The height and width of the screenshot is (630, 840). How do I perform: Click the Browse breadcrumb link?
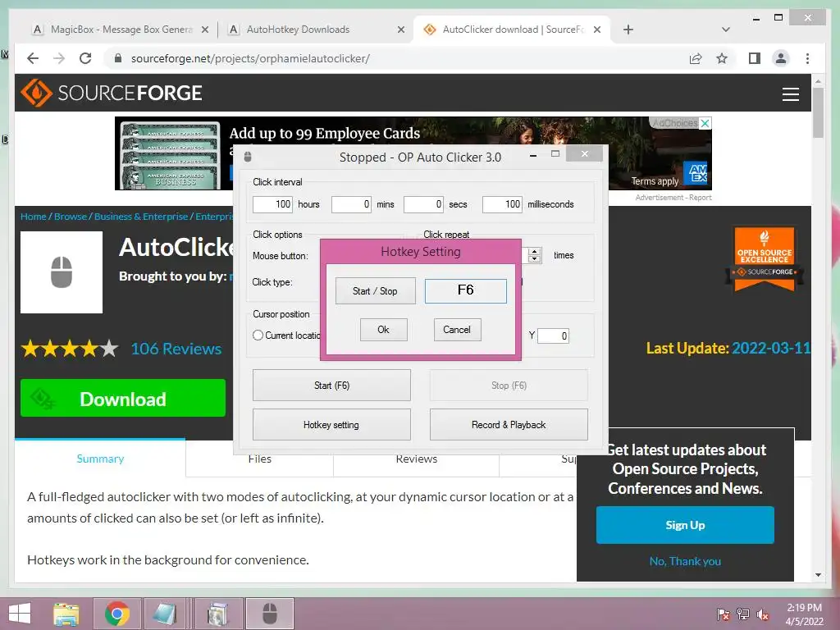click(71, 217)
